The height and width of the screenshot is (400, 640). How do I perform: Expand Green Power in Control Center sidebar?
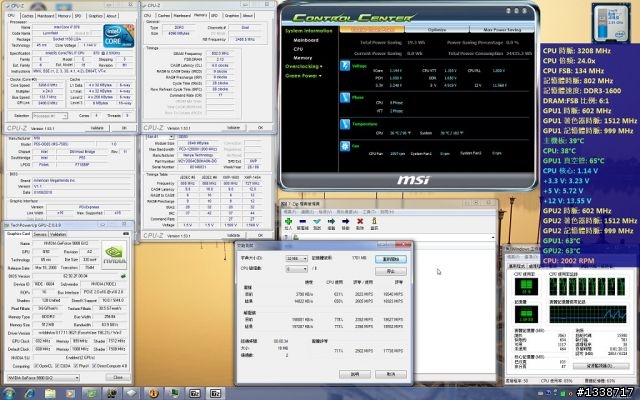pos(303,76)
